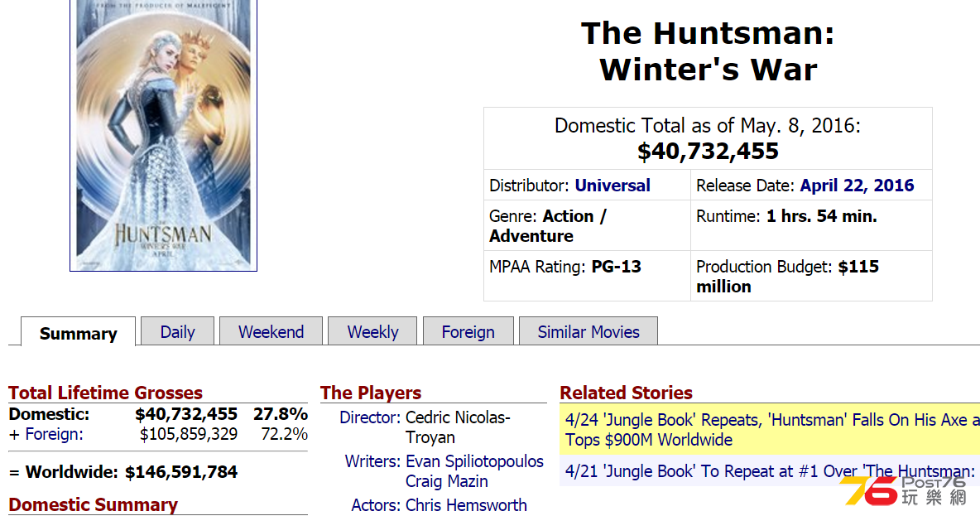The height and width of the screenshot is (516, 980).
Task: Open the Writers label link
Action: click(372, 461)
